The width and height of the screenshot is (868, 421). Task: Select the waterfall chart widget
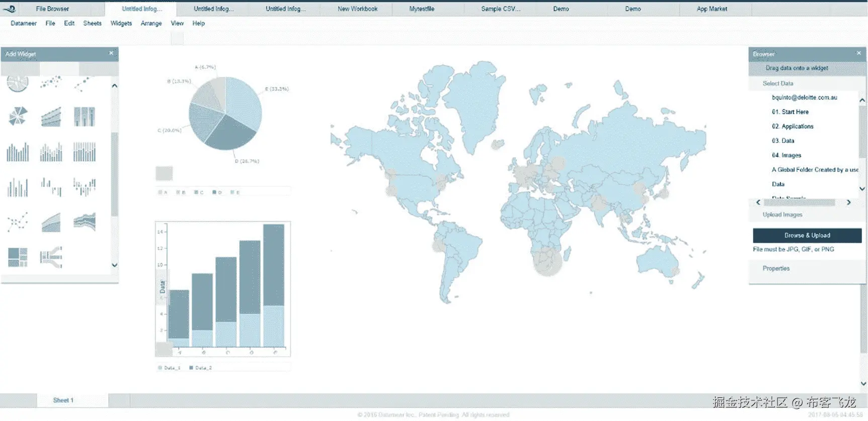pyautogui.click(x=51, y=187)
